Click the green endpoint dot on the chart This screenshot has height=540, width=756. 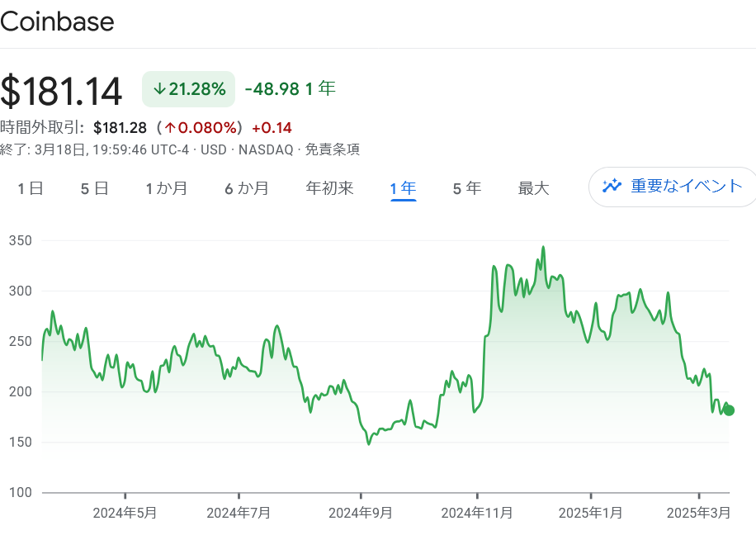(x=729, y=410)
